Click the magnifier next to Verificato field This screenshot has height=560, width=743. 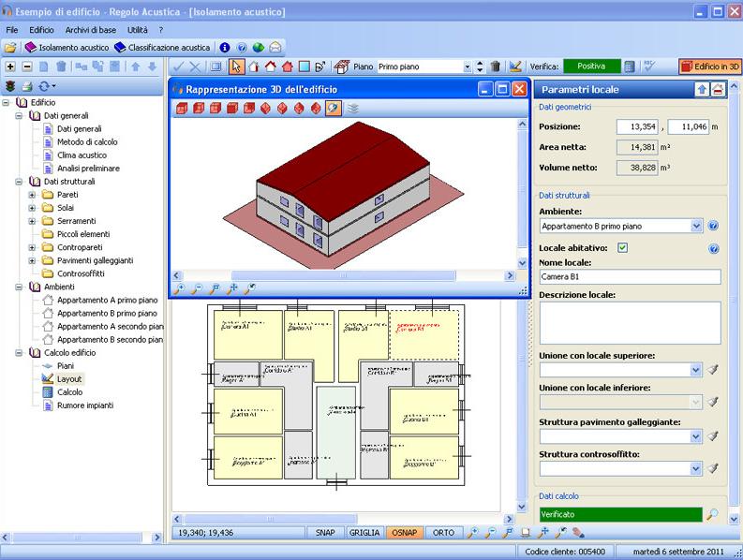click(712, 514)
